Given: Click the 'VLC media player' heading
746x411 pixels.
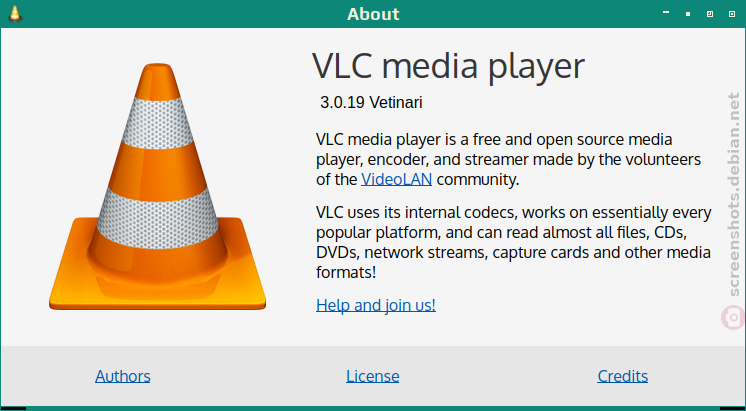Looking at the screenshot, I should [448, 67].
